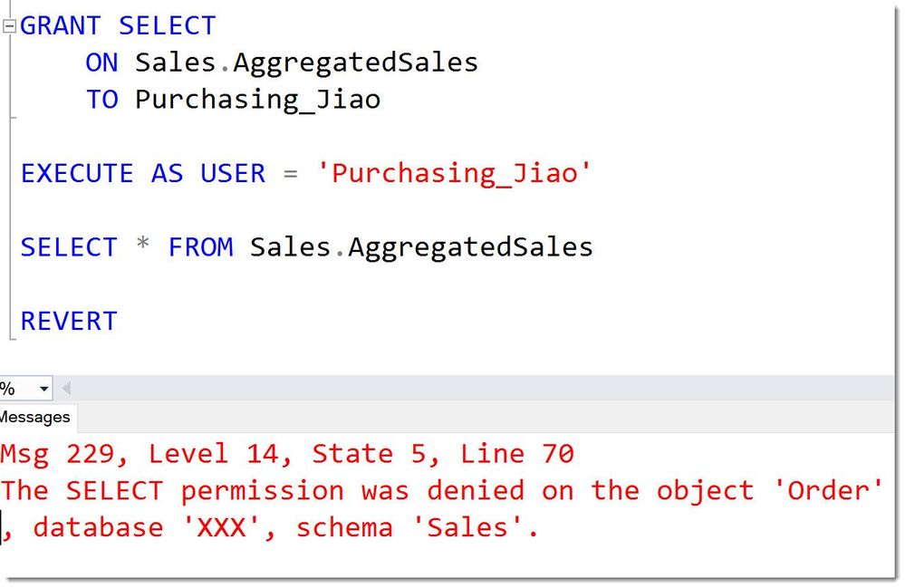Click the horizontal scrollbar left arrow
Screen dimensions: 905x588
(x=67, y=390)
